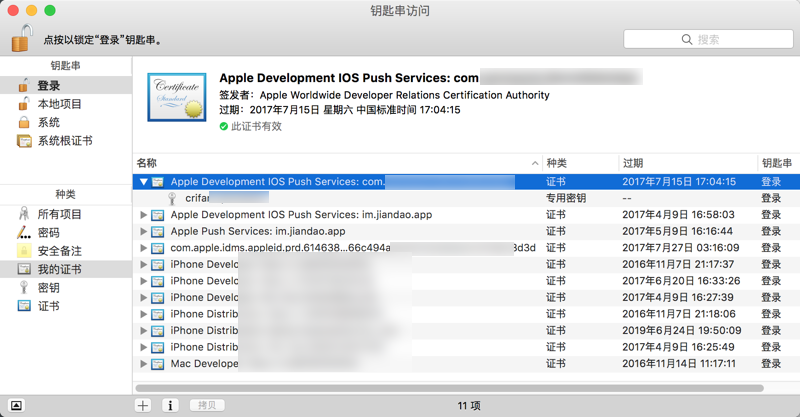Image resolution: width=800 pixels, height=417 pixels.
Task: Show the 密钥 category
Action: [x=66, y=287]
